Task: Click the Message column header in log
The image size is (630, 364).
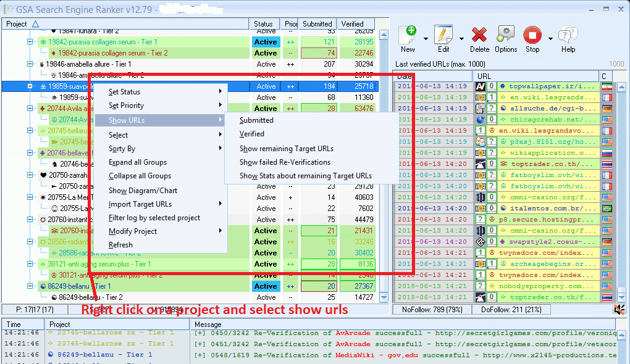Action: pyautogui.click(x=403, y=325)
